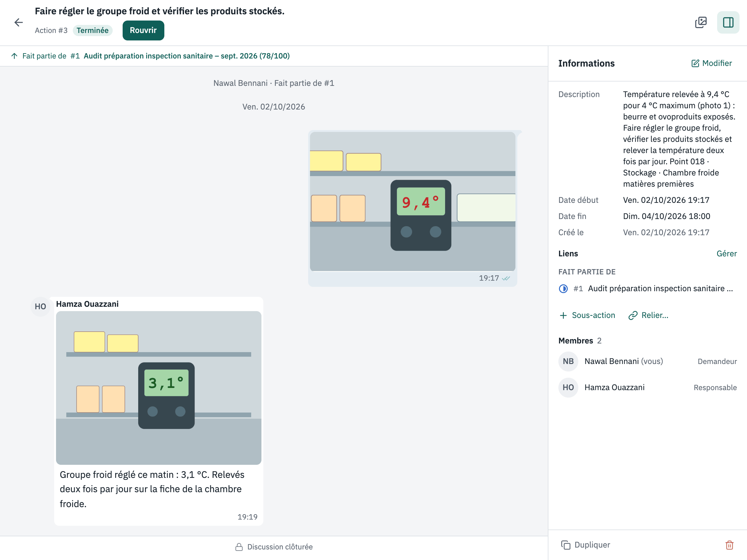Click the red trash delete icon
The image size is (747, 560).
(x=729, y=545)
